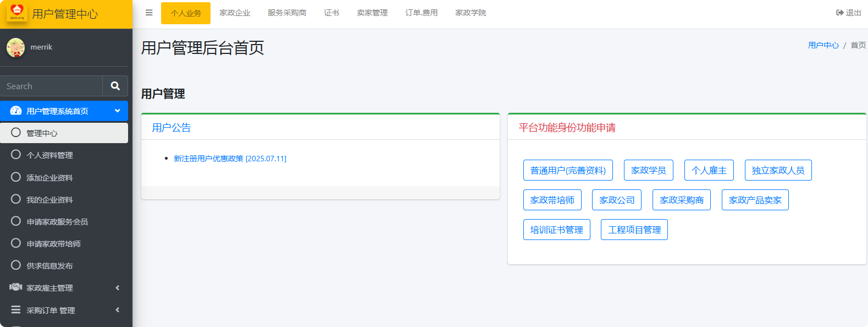Click the circle icon beside 个人资料管理
Screen dimensions: 868x327
click(16, 155)
